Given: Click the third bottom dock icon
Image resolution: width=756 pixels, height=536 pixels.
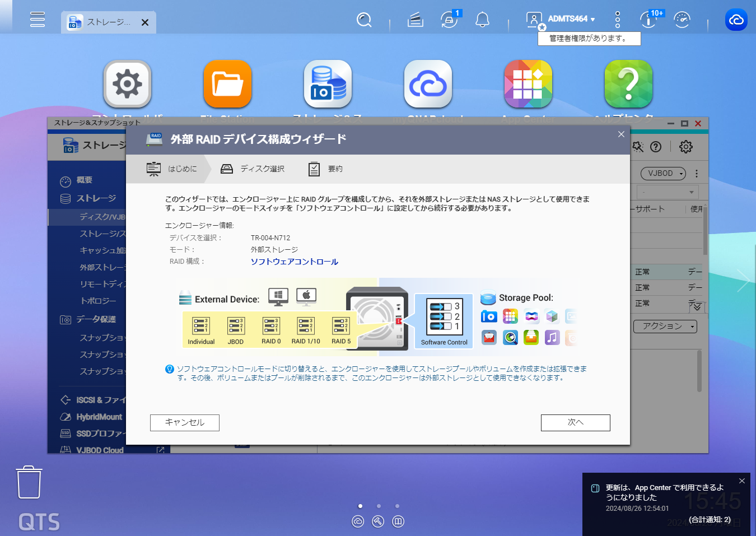Looking at the screenshot, I should tap(398, 521).
